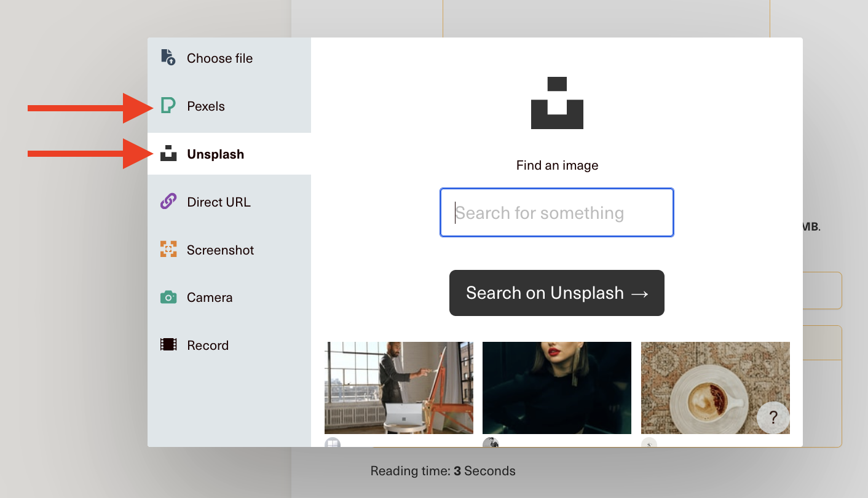Click the green Camera icon
This screenshot has width=868, height=498.
pyautogui.click(x=168, y=298)
